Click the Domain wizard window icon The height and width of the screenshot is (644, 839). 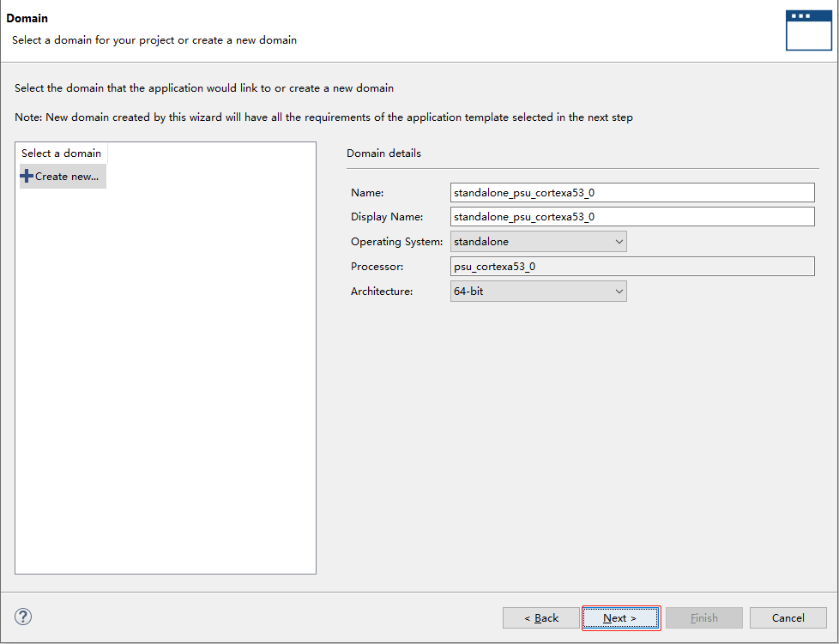[x=808, y=31]
